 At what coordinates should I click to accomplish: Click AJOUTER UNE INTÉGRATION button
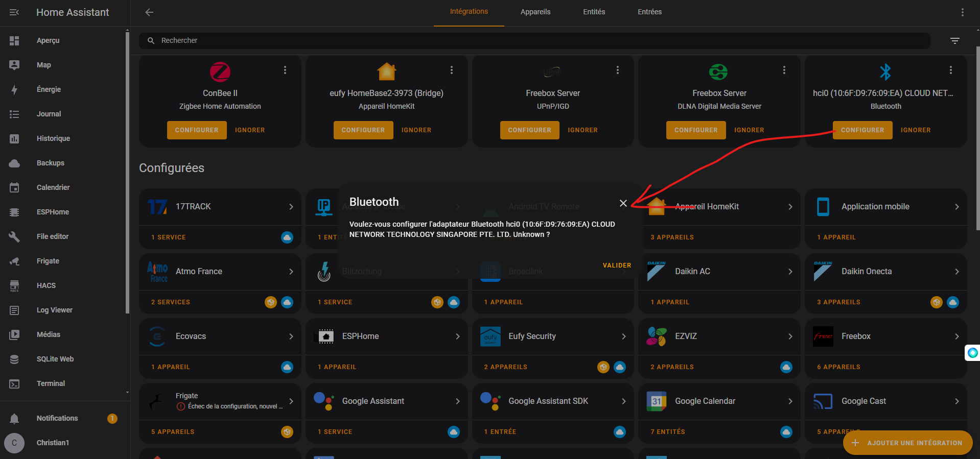907,443
